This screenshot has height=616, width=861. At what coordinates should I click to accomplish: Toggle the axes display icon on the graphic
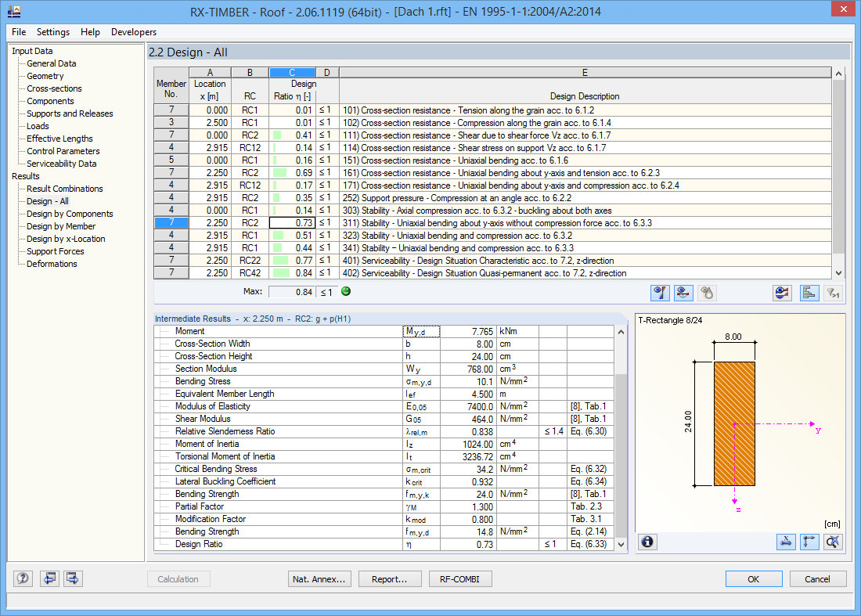click(809, 542)
